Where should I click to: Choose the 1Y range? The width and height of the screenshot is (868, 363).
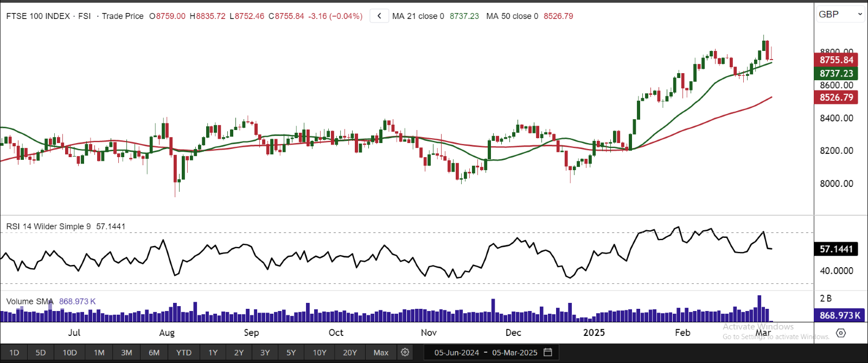click(x=213, y=352)
